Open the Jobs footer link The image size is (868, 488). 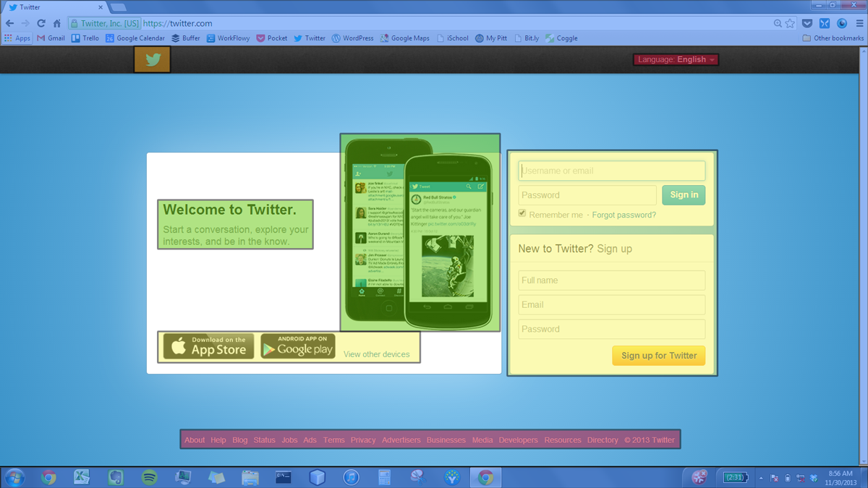point(290,440)
